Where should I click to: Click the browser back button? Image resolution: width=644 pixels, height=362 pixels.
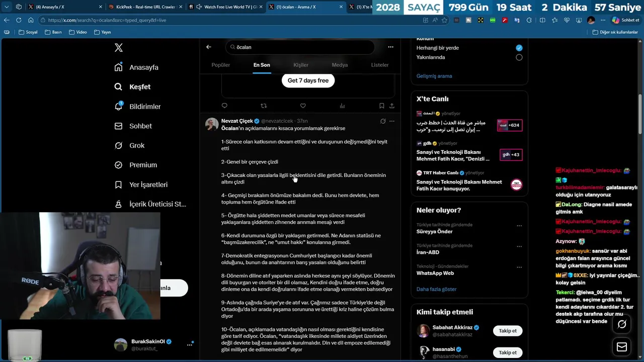tap(7, 20)
